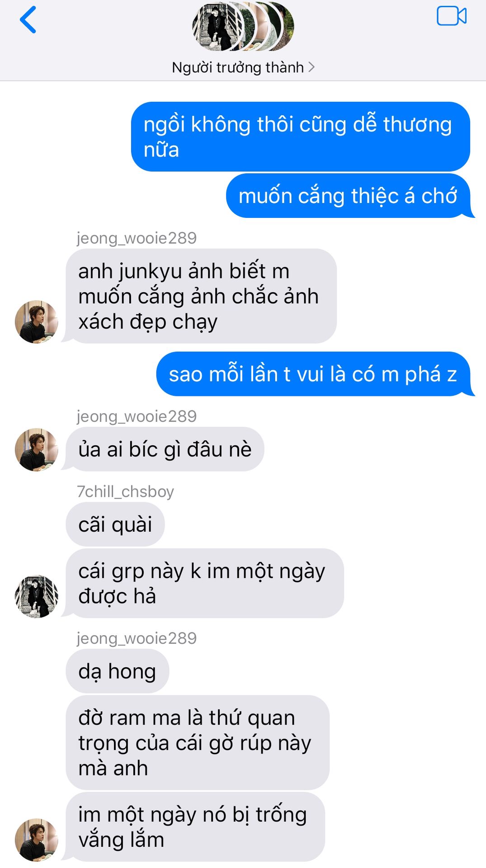Tap jeong_wooie289 avatar beside 'im một ngày' message
The width and height of the screenshot is (486, 868).
(37, 840)
